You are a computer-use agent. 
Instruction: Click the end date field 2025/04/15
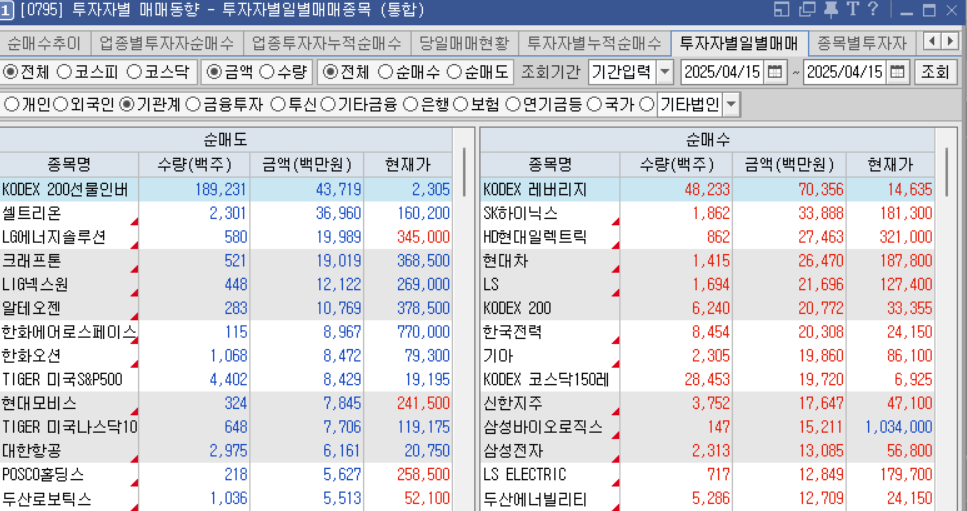(846, 72)
